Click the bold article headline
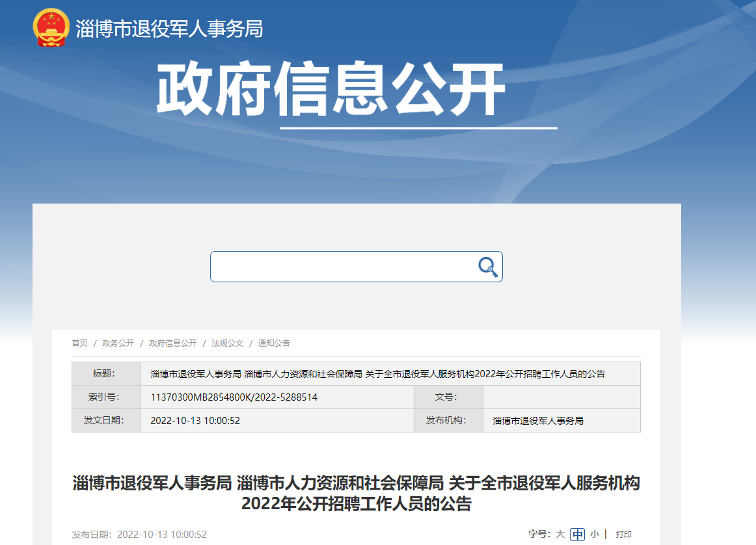Viewport: 756px width, 545px height. point(357,493)
